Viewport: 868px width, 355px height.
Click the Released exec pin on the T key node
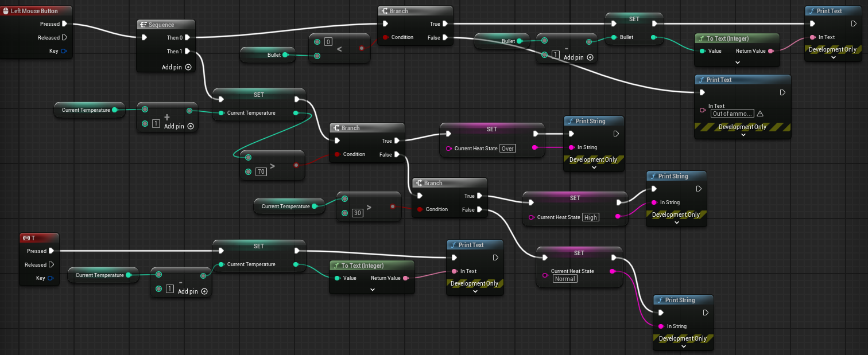tap(51, 264)
